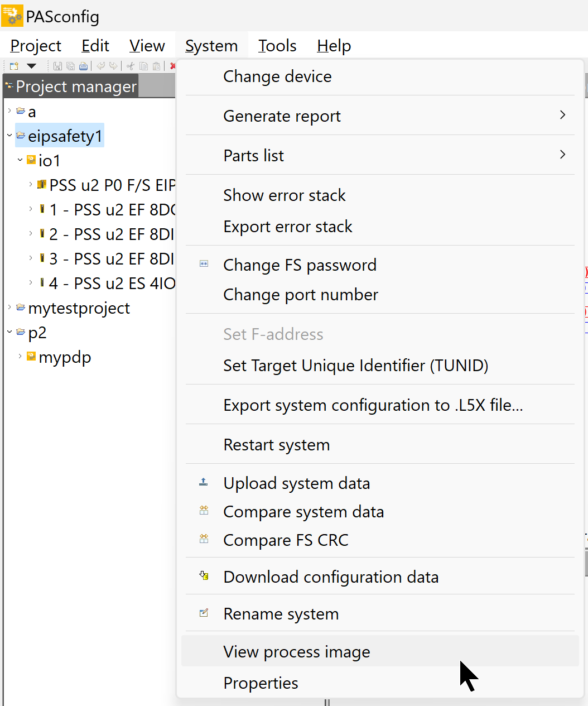Screen dimensions: 588x706
Task: Click the Print toolbar icon
Action: click(x=83, y=66)
